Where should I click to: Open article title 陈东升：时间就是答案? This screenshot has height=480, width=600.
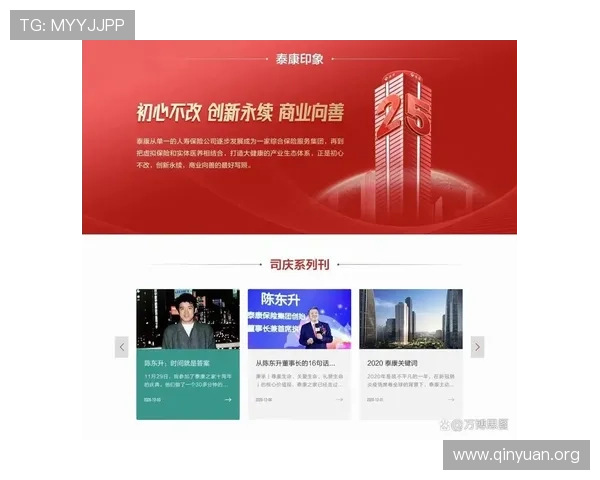pos(177,363)
